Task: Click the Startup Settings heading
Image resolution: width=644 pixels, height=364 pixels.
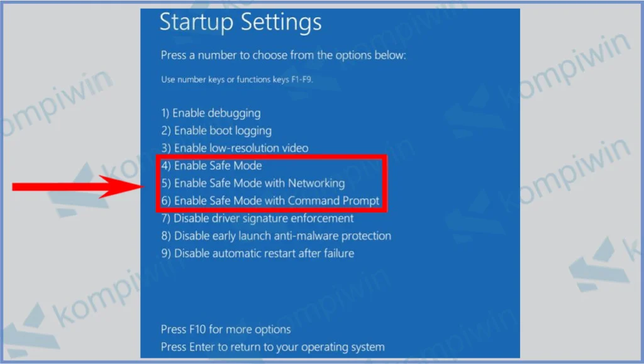Action: click(240, 22)
